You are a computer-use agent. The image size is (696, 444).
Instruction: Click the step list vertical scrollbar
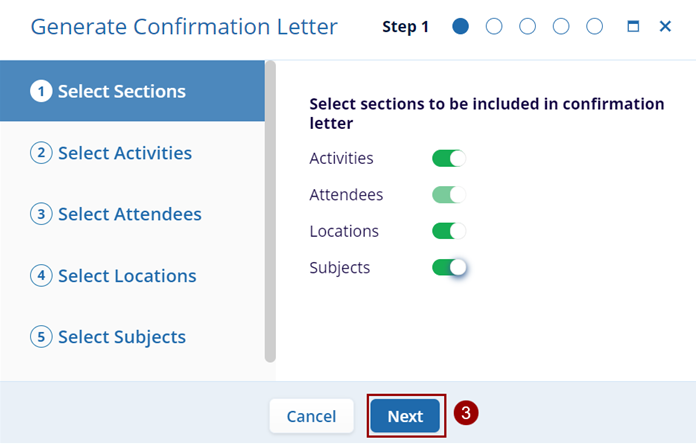pos(270,210)
